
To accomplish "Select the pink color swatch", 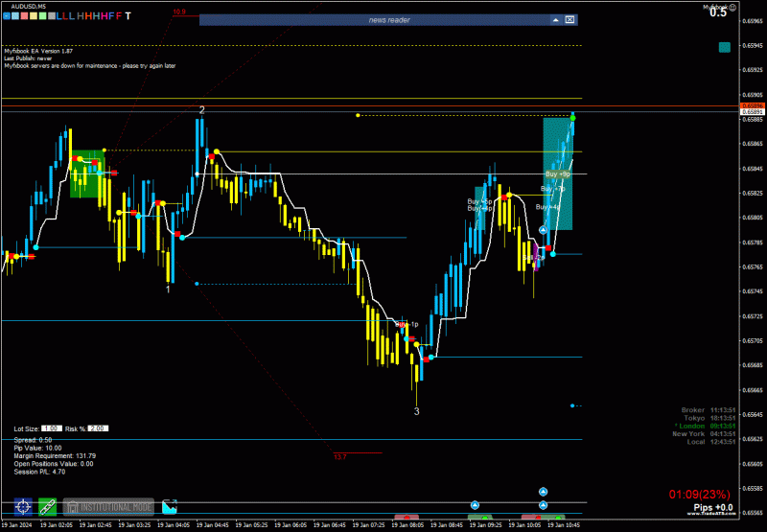I will pyautogui.click(x=25, y=16).
